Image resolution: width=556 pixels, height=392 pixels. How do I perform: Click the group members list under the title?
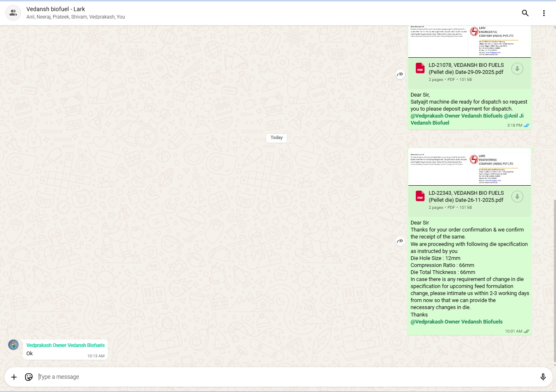point(75,17)
